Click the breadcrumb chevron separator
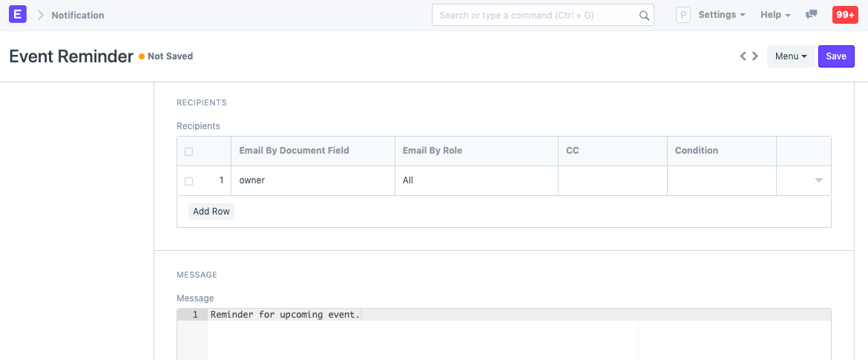This screenshot has height=360, width=868. point(41,15)
